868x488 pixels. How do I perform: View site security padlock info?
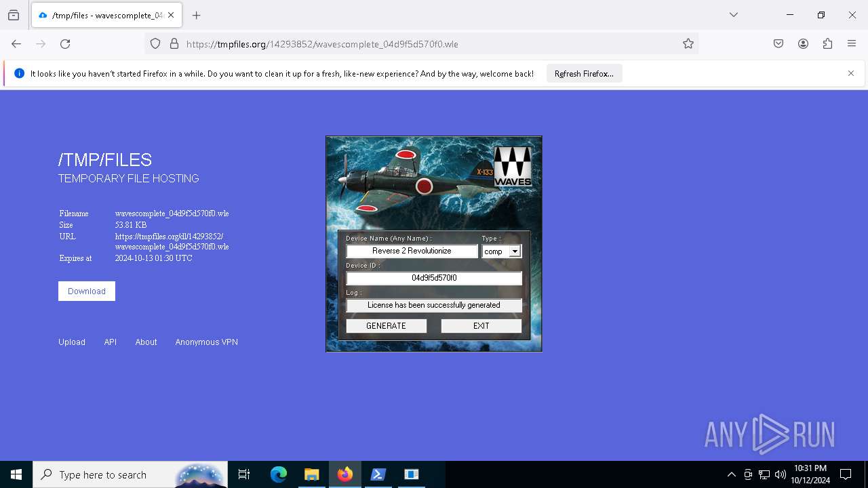[x=174, y=44]
